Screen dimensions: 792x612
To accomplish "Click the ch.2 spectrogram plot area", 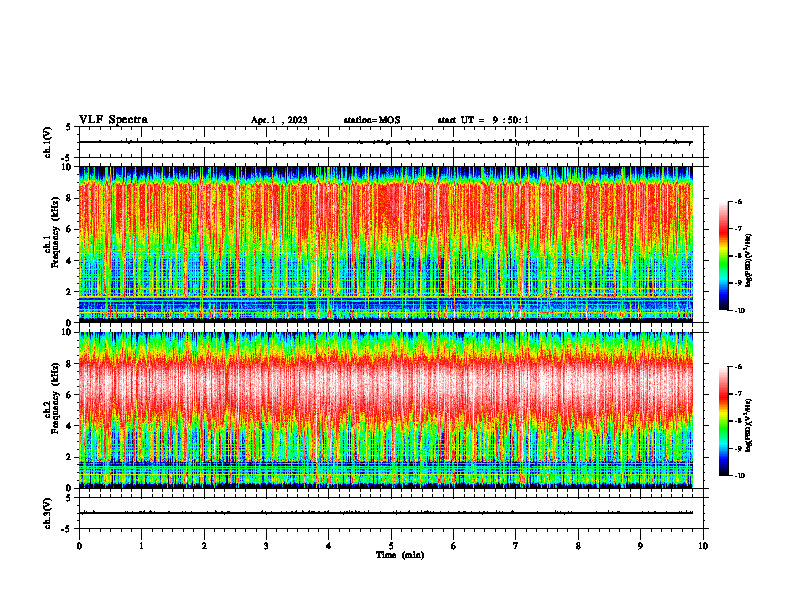I will tap(385, 410).
